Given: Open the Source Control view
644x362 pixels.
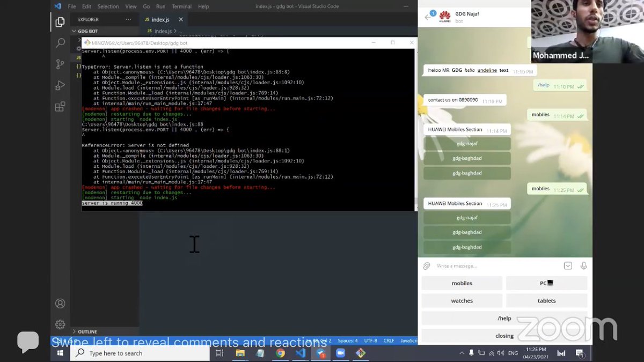Looking at the screenshot, I should (x=60, y=64).
